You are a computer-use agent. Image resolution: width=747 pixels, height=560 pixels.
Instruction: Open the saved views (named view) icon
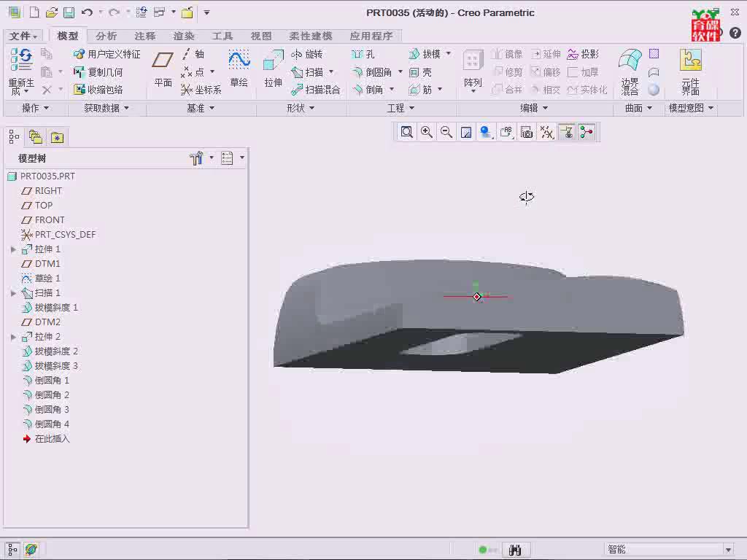506,132
